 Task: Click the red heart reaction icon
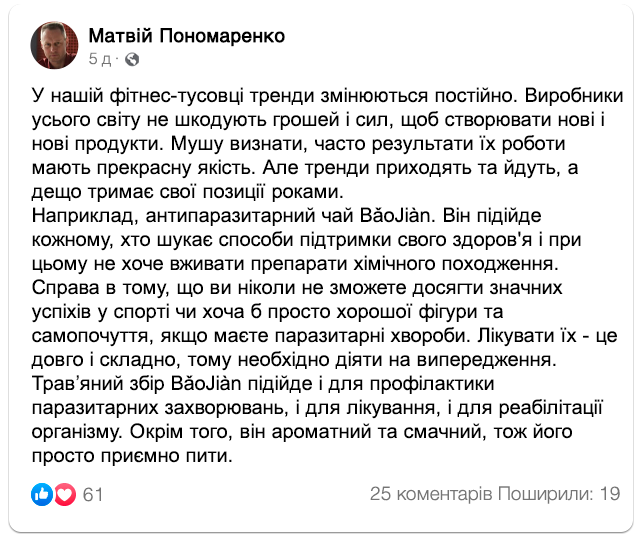click(x=64, y=494)
